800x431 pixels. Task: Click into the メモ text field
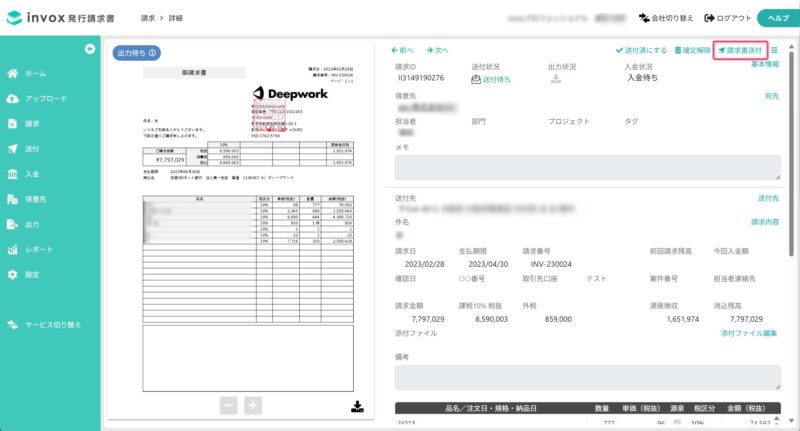588,167
